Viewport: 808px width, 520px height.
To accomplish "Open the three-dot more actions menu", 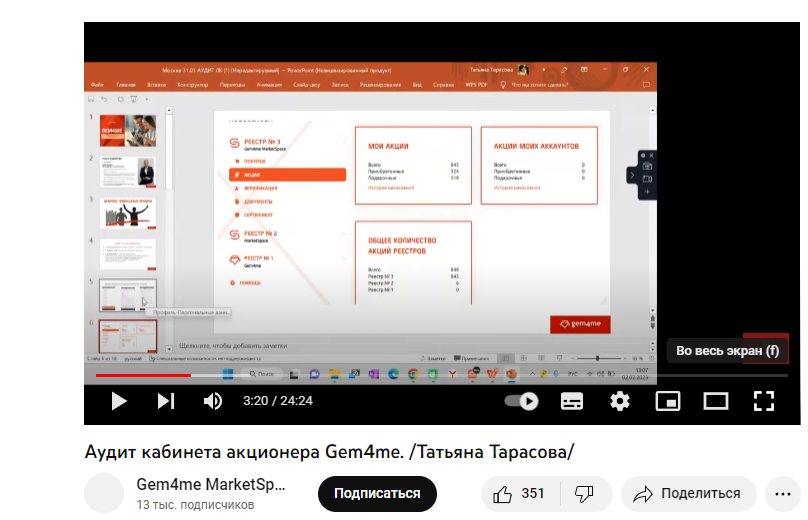I will [783, 494].
